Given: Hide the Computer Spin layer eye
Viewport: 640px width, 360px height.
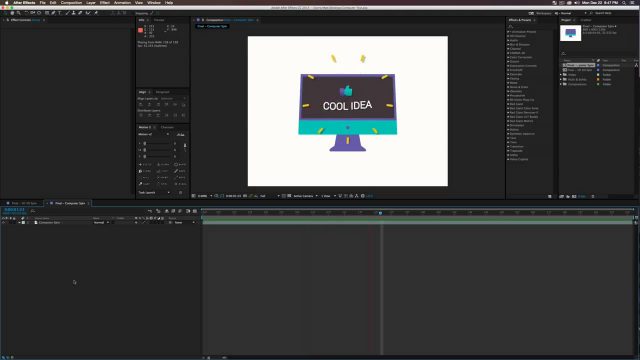Looking at the screenshot, I should pos(3,222).
